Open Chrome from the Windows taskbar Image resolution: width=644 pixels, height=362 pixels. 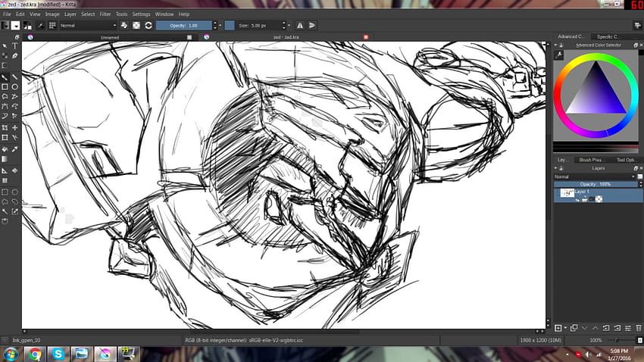pos(36,354)
